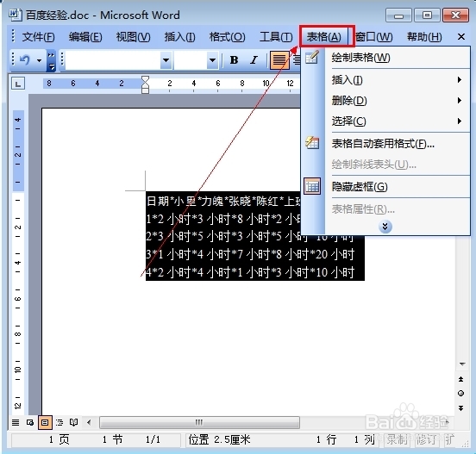Expand the toolbar options chevron
The height and width of the screenshot is (454, 476).
coord(51,60)
